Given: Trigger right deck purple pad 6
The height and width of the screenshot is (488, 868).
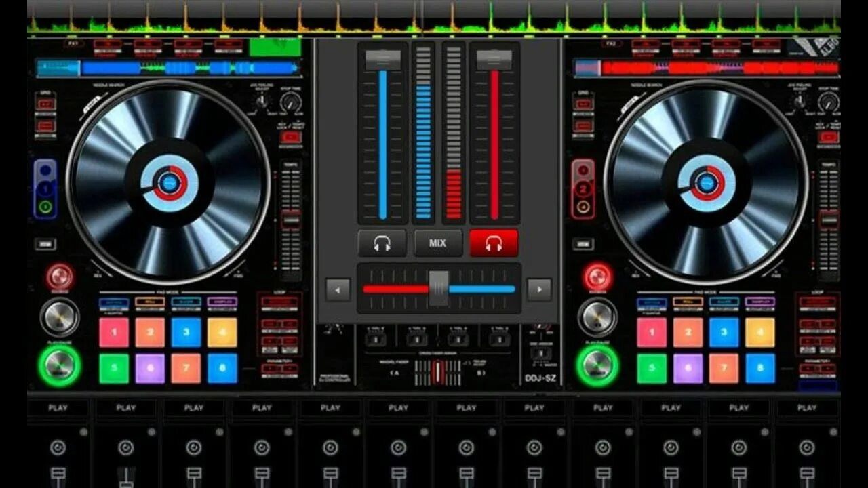Looking at the screenshot, I should (688, 369).
